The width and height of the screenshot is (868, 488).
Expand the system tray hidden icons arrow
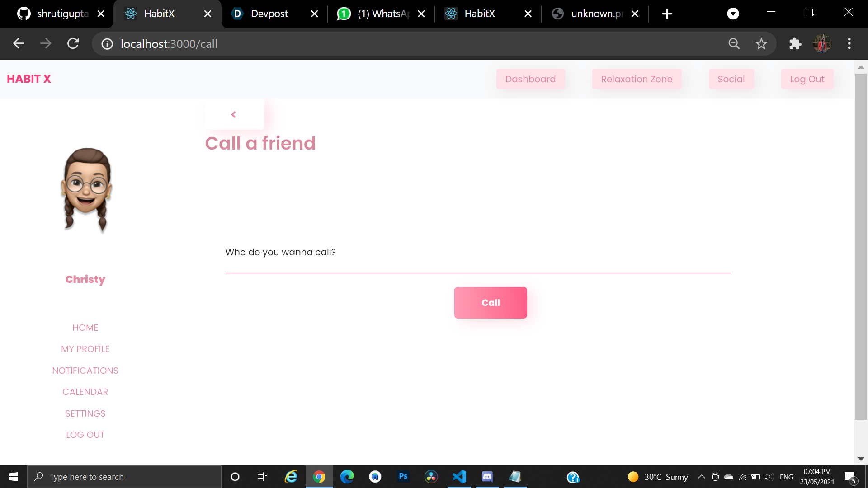(x=701, y=477)
